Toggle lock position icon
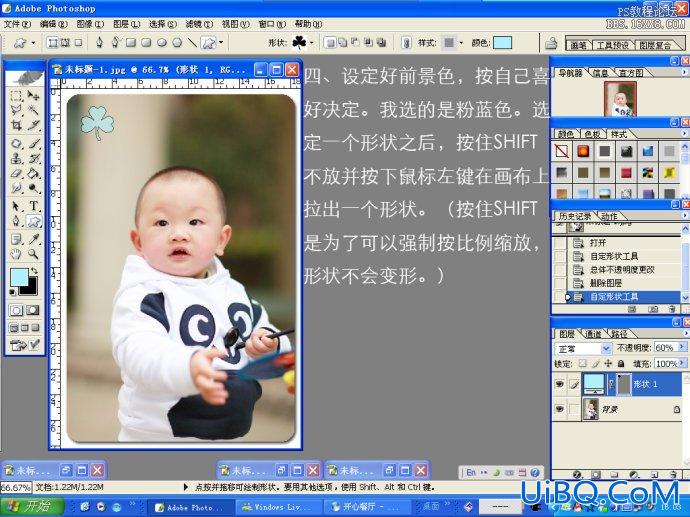The width and height of the screenshot is (690, 517). pyautogui.click(x=608, y=363)
